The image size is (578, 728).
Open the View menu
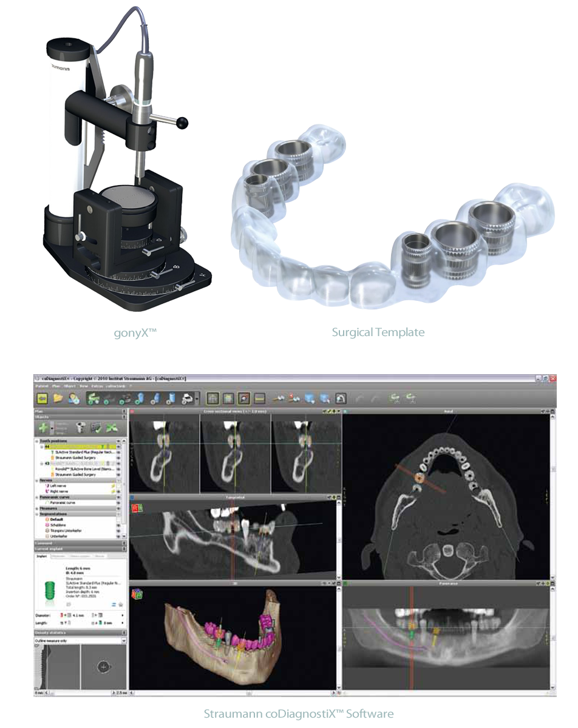(83, 385)
